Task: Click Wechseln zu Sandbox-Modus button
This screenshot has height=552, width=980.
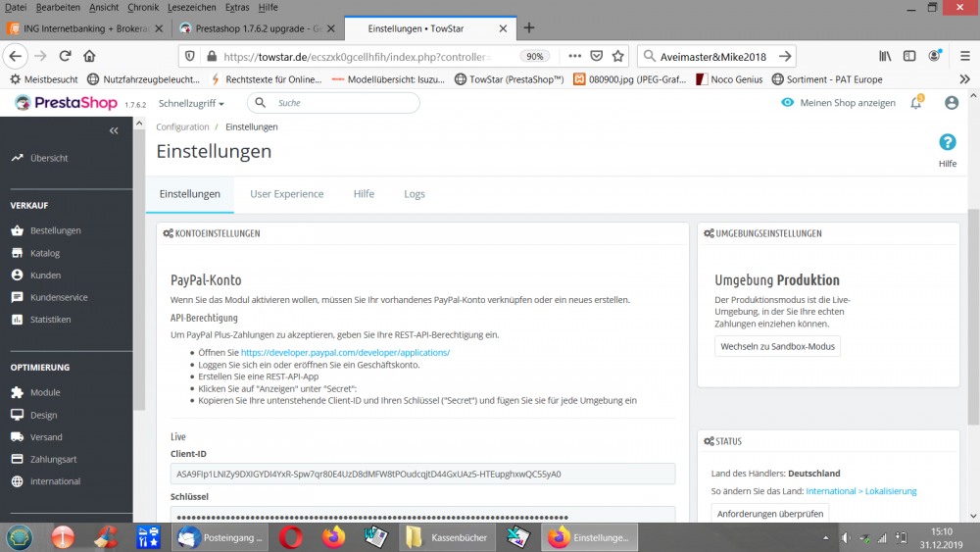Action: (x=777, y=346)
